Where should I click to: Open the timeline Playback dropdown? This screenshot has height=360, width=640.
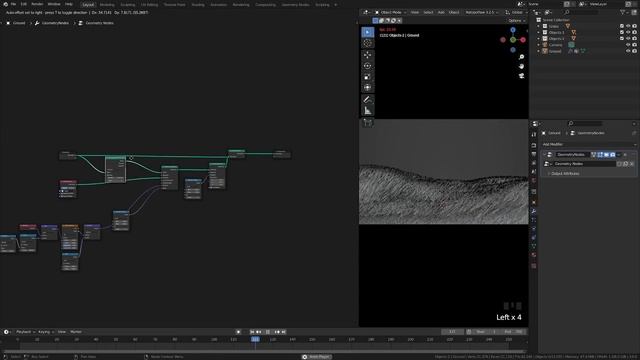pyautogui.click(x=25, y=332)
